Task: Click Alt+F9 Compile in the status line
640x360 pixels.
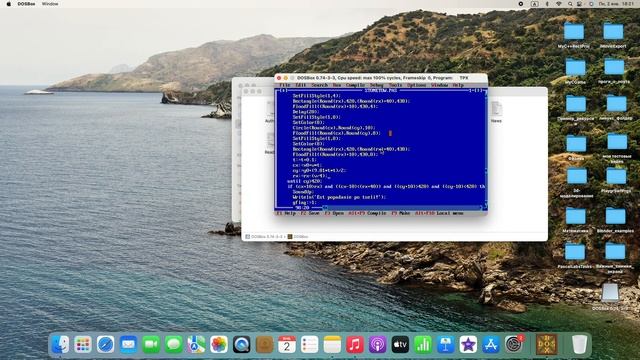Action: coord(367,213)
